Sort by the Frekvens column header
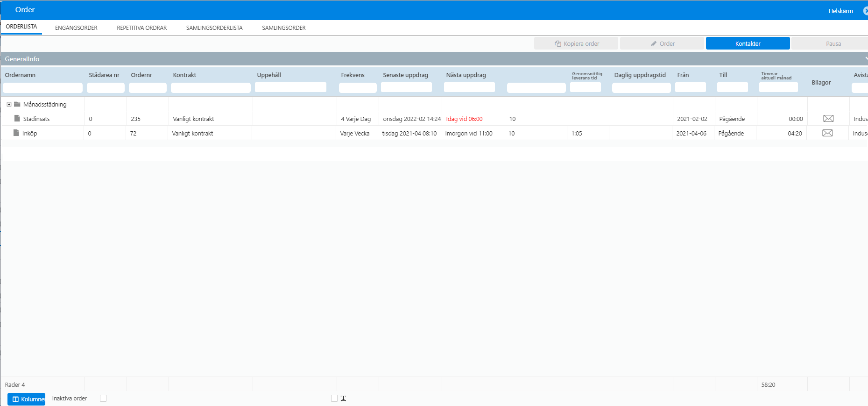The height and width of the screenshot is (406, 868). [x=353, y=75]
